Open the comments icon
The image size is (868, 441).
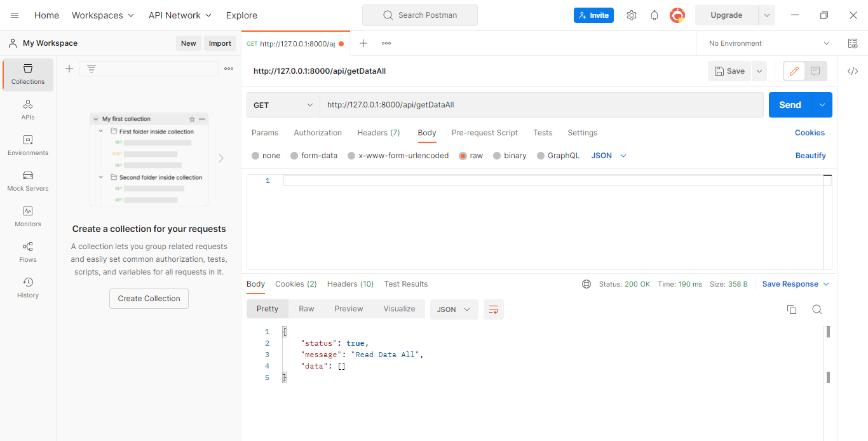coord(815,71)
